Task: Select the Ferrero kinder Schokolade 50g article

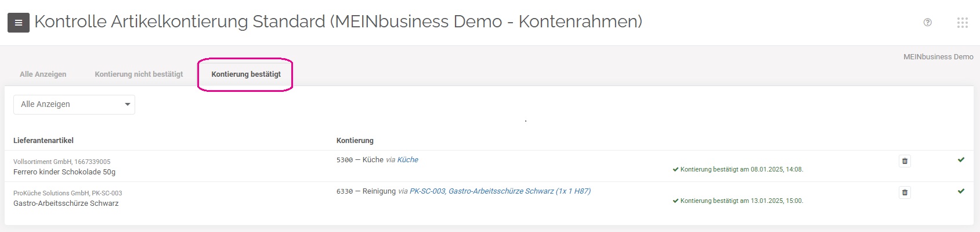Action: (64, 172)
